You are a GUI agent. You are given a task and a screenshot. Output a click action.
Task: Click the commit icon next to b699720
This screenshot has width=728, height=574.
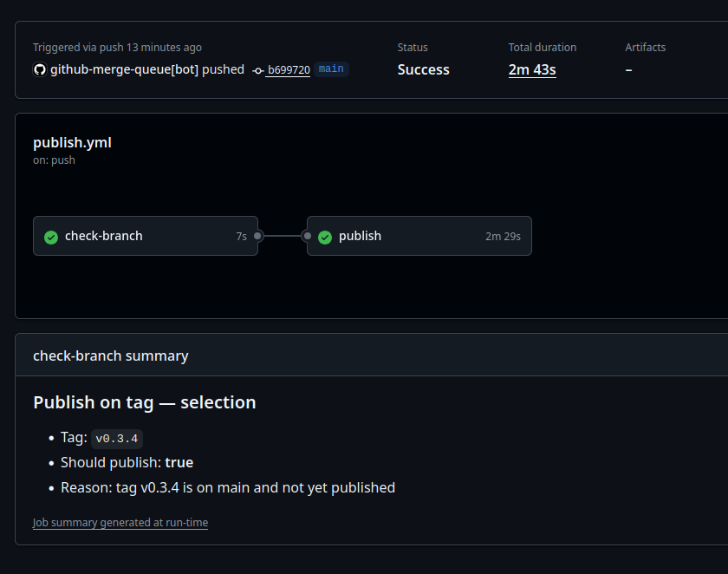coord(258,70)
